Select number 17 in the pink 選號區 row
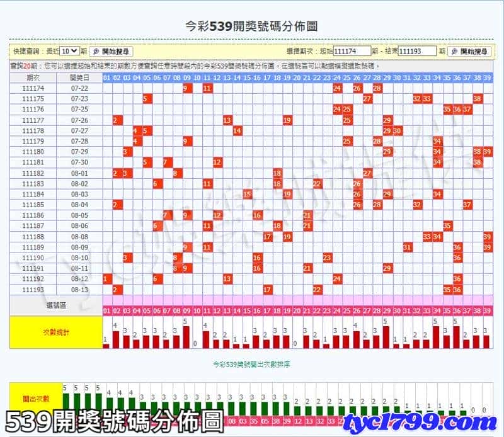Image resolution: width=504 pixels, height=437 pixels. tap(266, 310)
